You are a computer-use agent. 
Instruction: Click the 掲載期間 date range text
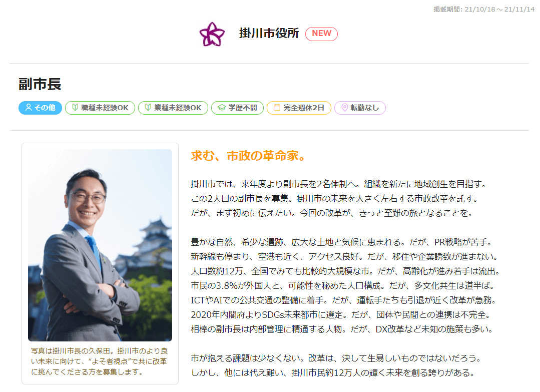coord(484,10)
